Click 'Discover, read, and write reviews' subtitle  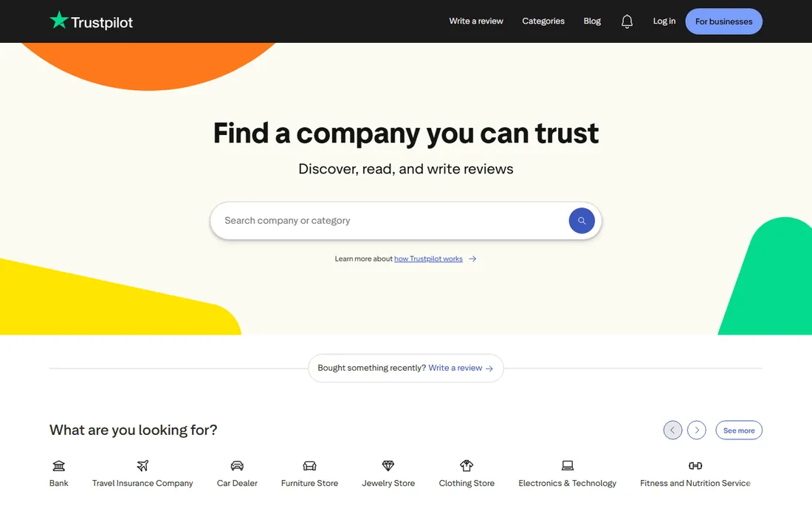tap(406, 169)
